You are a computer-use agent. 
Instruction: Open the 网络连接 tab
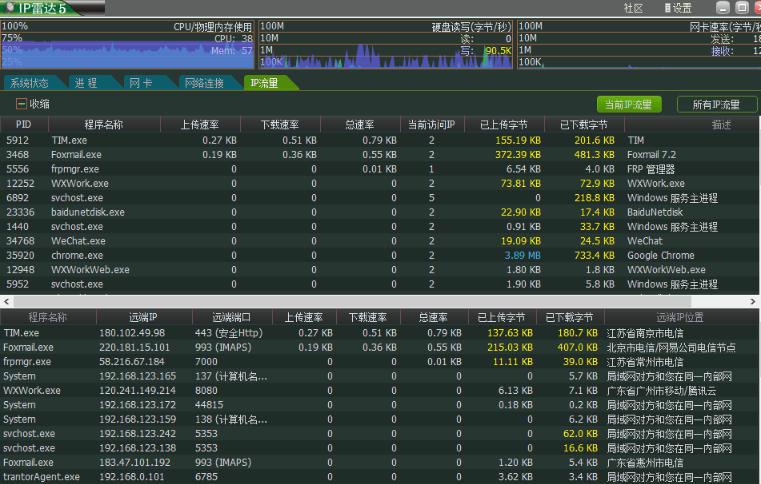(203, 83)
